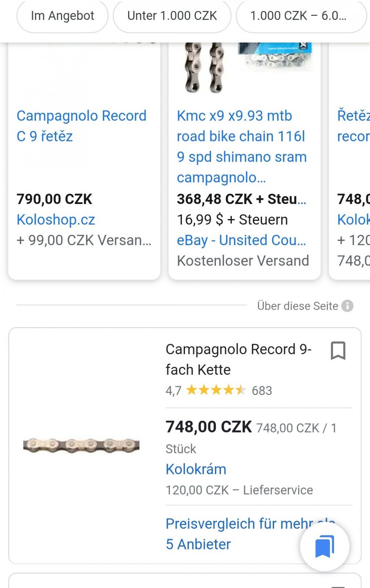The width and height of the screenshot is (370, 588).
Task: Open Campagnolo Record C 9 řetěz product
Action: pos(81,126)
